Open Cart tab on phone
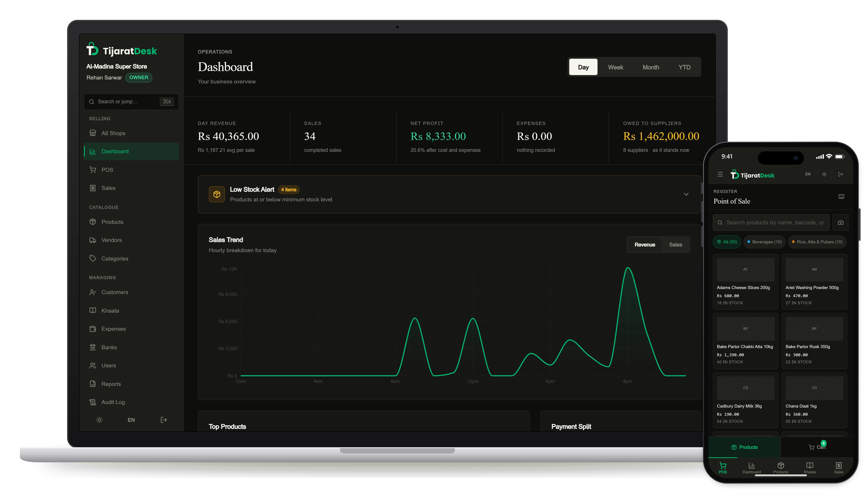The width and height of the screenshot is (868, 491). (817, 447)
